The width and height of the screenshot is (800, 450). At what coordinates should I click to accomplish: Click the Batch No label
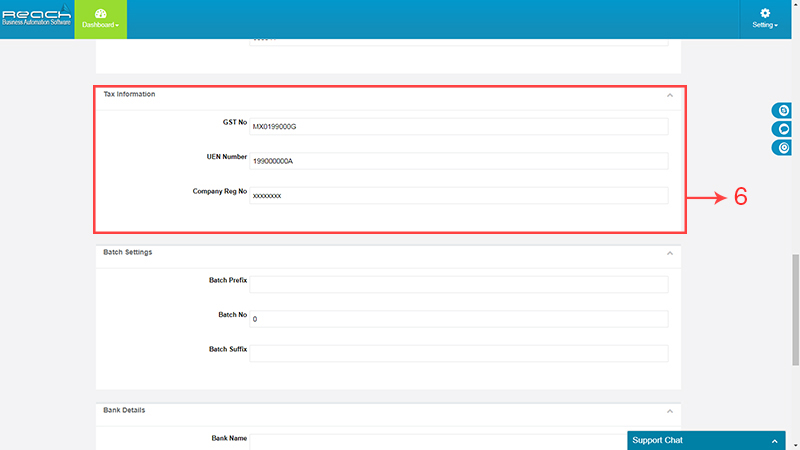pos(233,315)
